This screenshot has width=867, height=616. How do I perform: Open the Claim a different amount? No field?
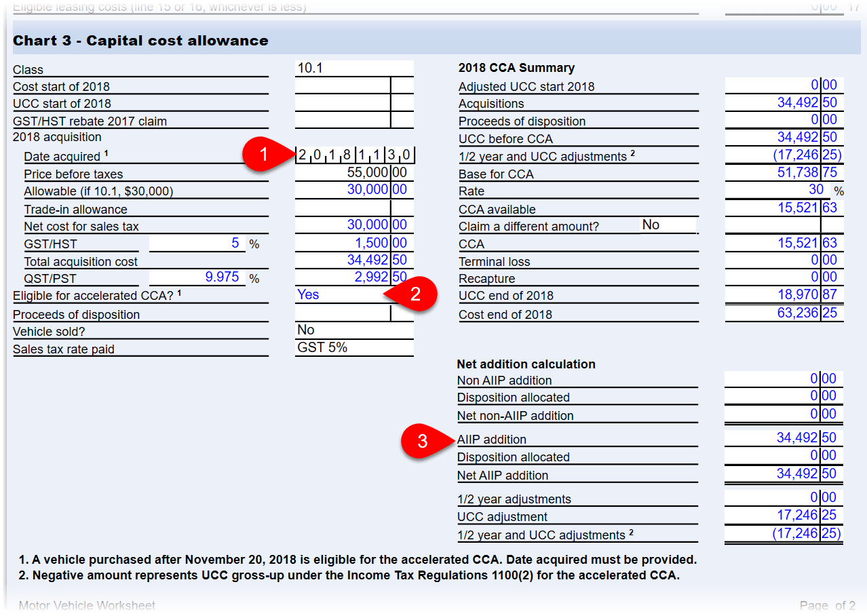pos(668,225)
